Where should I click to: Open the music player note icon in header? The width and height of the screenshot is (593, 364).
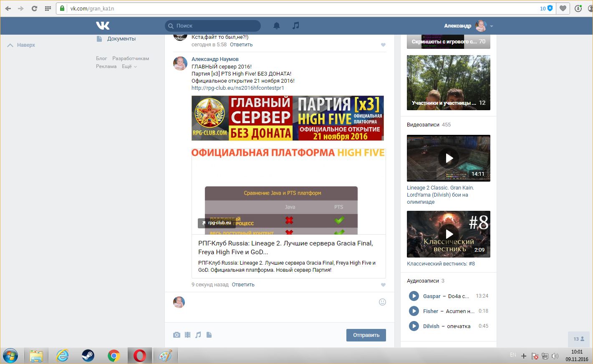295,26
